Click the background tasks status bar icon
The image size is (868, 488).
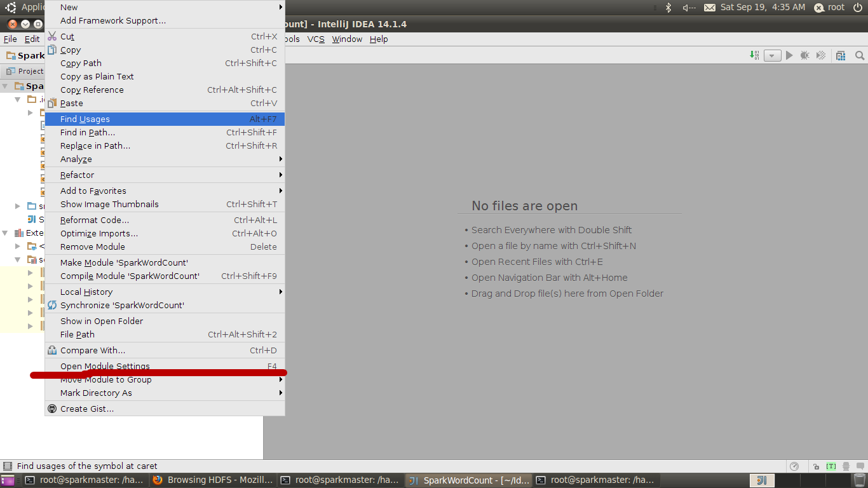coord(794,466)
